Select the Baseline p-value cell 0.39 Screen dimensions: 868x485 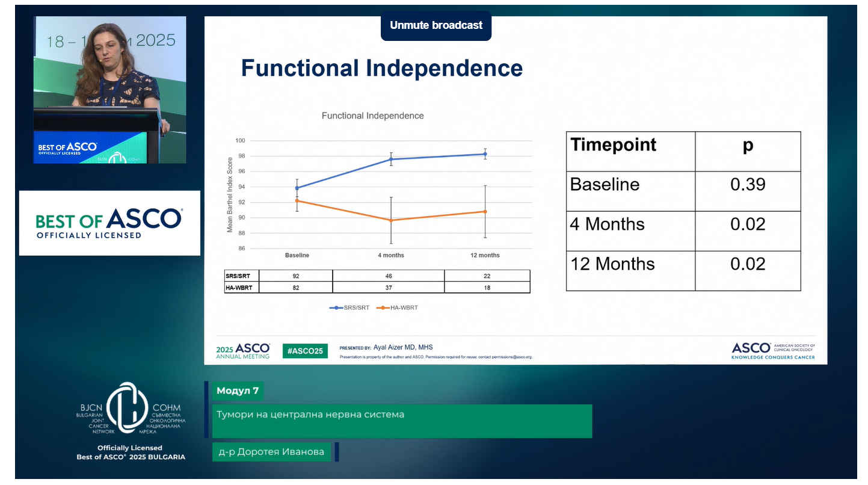point(748,185)
